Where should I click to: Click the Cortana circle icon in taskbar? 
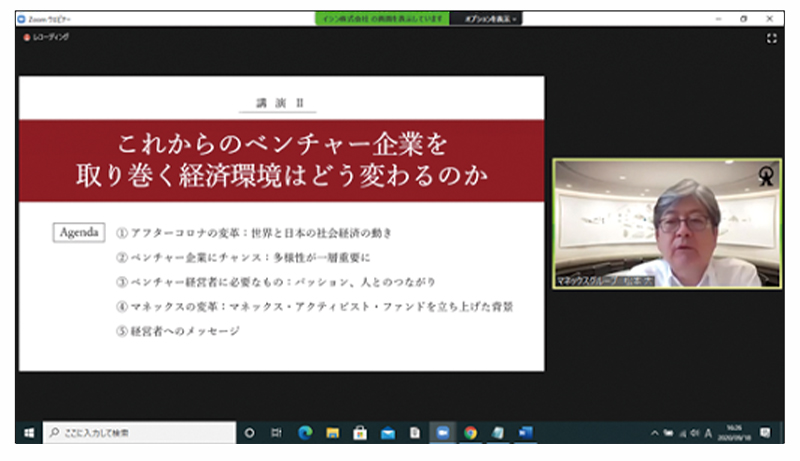click(249, 433)
